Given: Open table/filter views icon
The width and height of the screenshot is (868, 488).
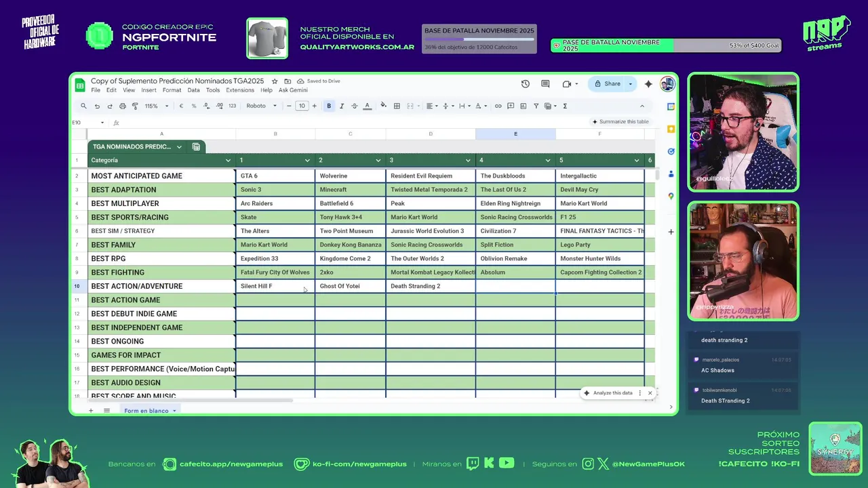Looking at the screenshot, I should pyautogui.click(x=549, y=106).
